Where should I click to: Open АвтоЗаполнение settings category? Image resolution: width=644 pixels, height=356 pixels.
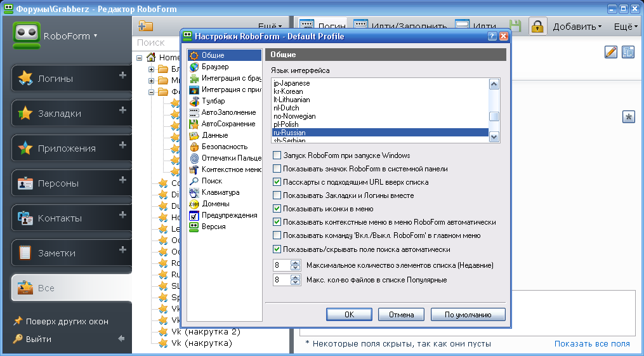[x=224, y=112]
